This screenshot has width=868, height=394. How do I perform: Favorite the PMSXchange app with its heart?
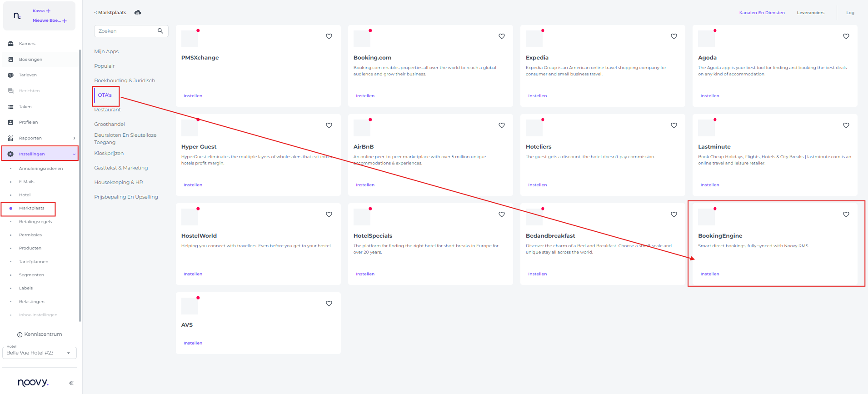coord(329,36)
